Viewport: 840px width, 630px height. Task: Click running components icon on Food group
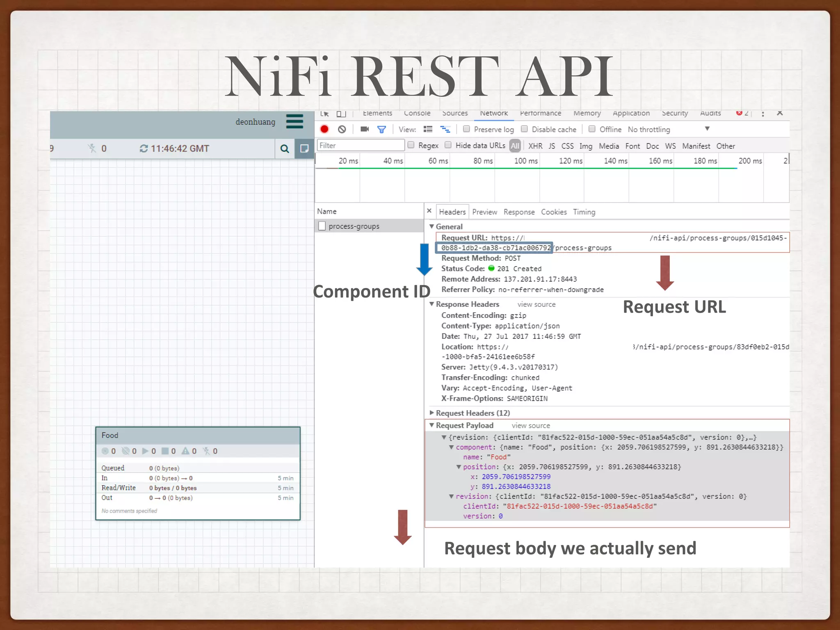(145, 451)
